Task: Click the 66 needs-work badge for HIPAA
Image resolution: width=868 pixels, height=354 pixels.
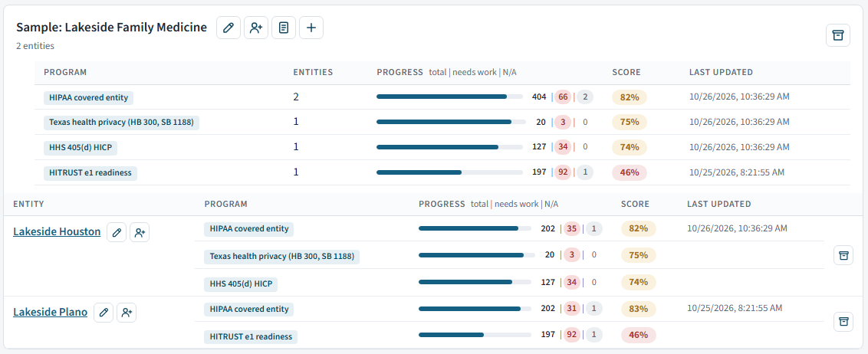Action: (563, 97)
